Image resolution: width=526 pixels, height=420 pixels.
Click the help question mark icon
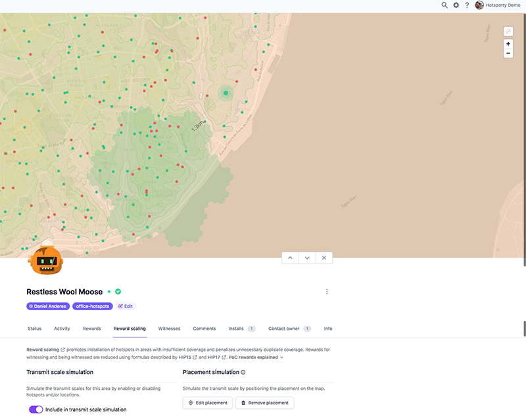pos(467,5)
